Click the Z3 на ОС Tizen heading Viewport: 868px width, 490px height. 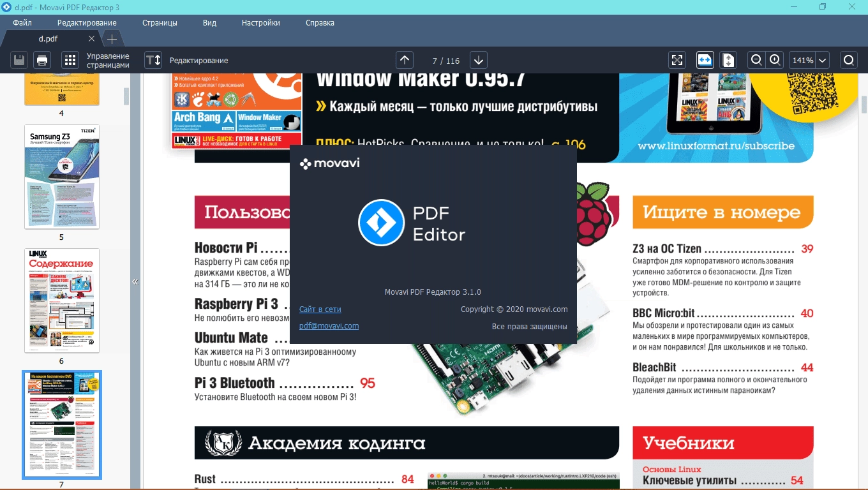click(667, 249)
